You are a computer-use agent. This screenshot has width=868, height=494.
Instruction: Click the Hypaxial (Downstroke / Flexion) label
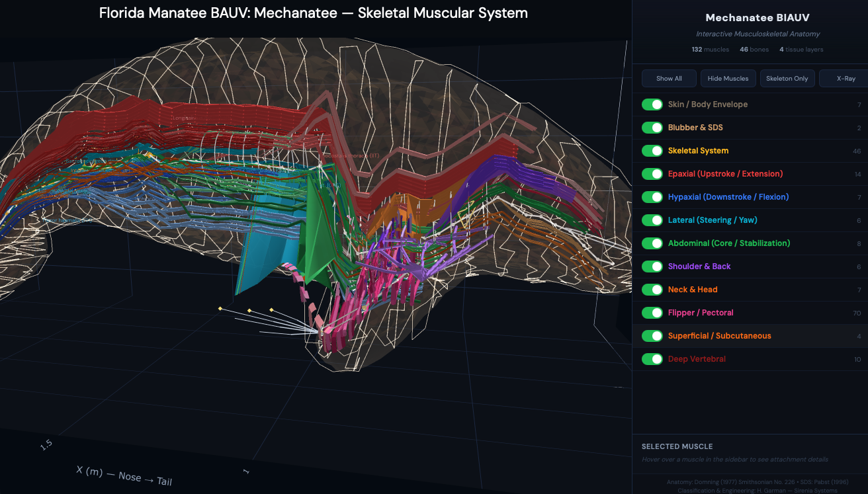(x=728, y=197)
